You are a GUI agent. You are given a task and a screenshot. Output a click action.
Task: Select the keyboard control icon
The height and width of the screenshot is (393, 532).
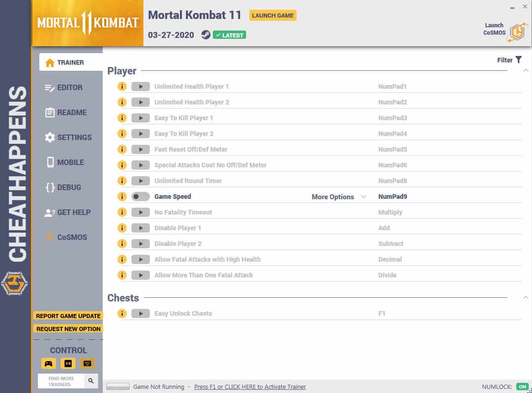pyautogui.click(x=87, y=363)
